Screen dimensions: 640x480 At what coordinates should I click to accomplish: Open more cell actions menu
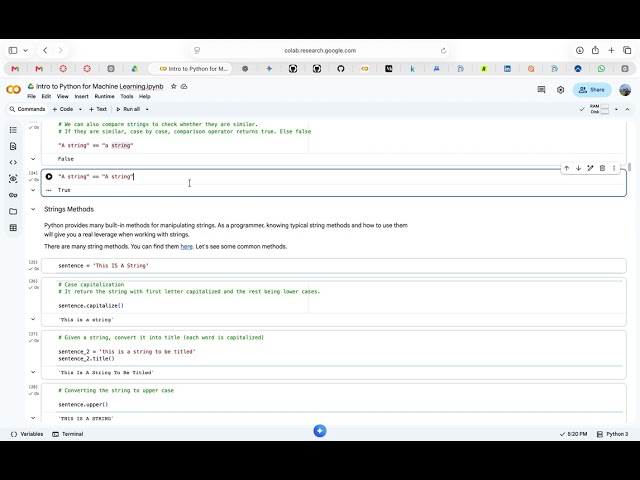click(614, 168)
